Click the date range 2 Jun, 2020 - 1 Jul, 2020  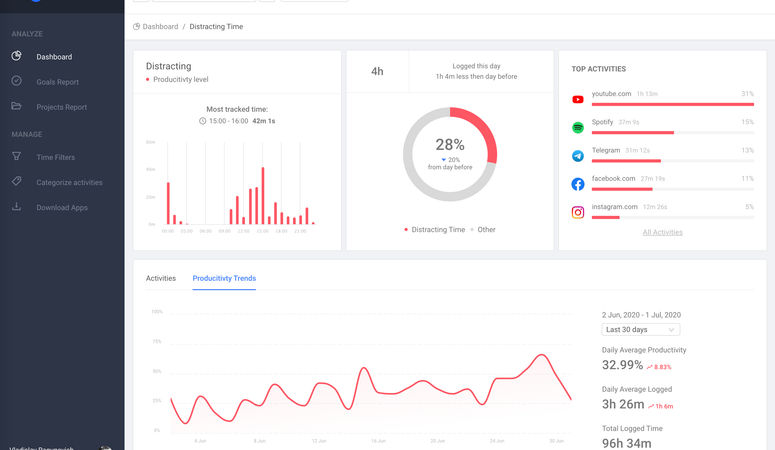(641, 315)
